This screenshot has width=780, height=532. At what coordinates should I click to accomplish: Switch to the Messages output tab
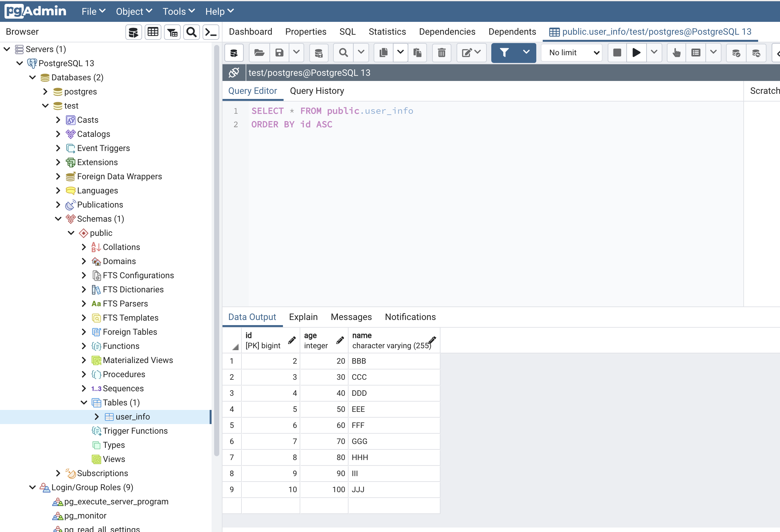[351, 317]
